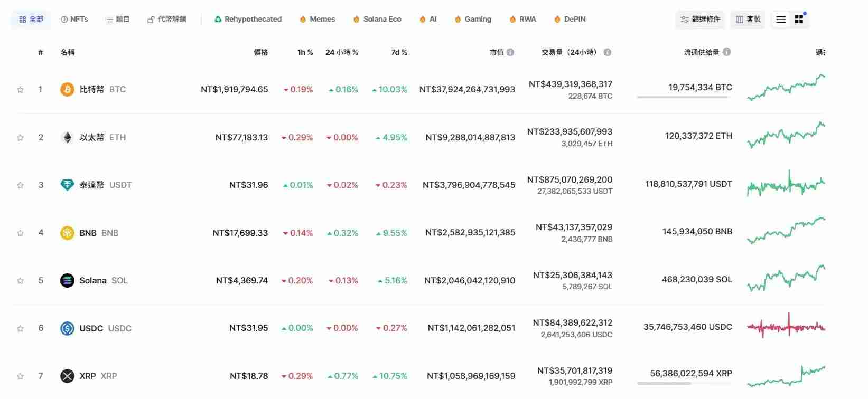Switch to the NFTs tab

(74, 19)
